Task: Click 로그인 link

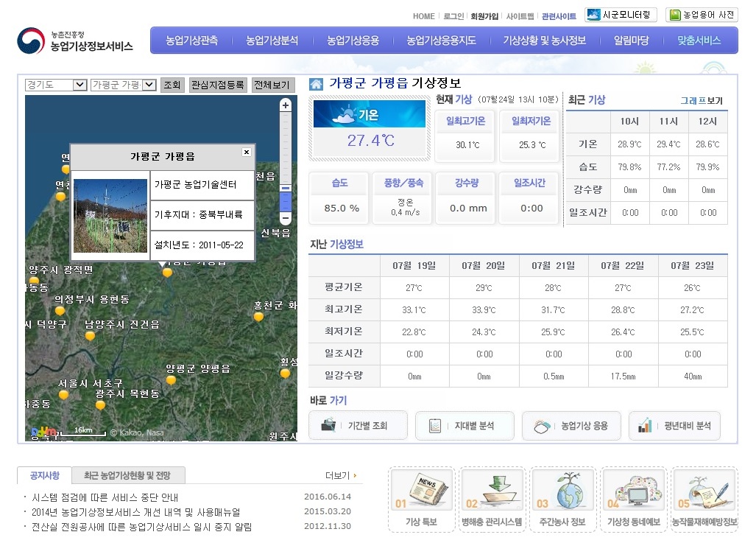Action: (x=453, y=16)
